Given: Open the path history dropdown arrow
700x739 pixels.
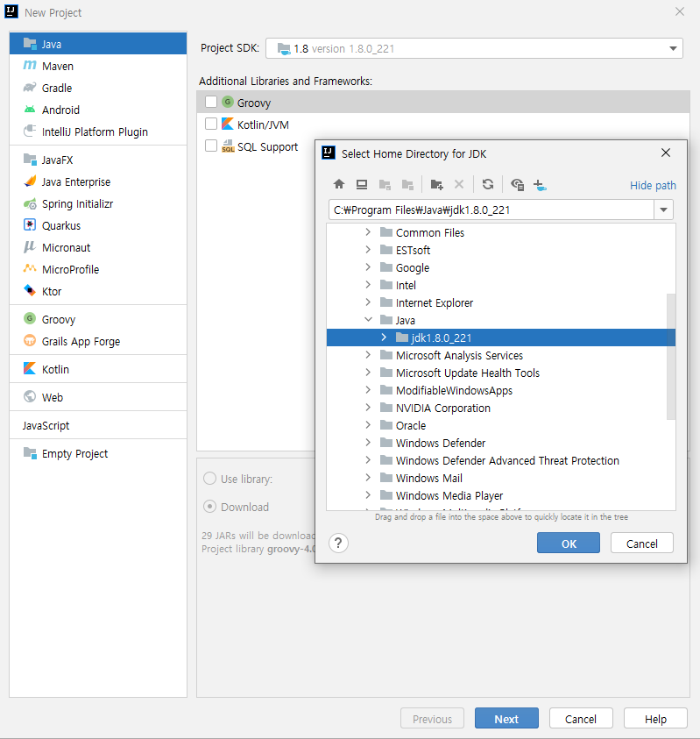Looking at the screenshot, I should coord(664,210).
